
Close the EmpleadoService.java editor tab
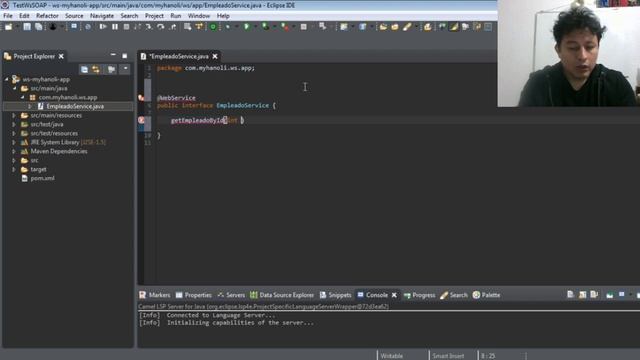[215, 56]
